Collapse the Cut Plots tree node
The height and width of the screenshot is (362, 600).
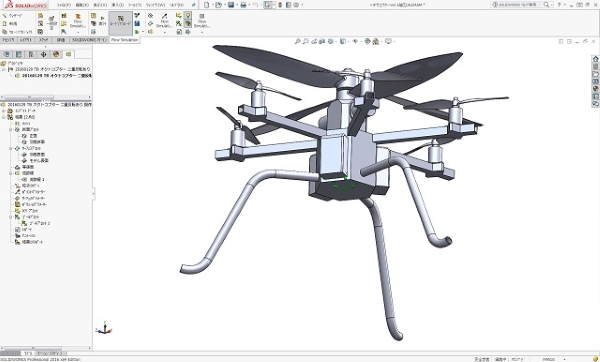tap(11, 130)
